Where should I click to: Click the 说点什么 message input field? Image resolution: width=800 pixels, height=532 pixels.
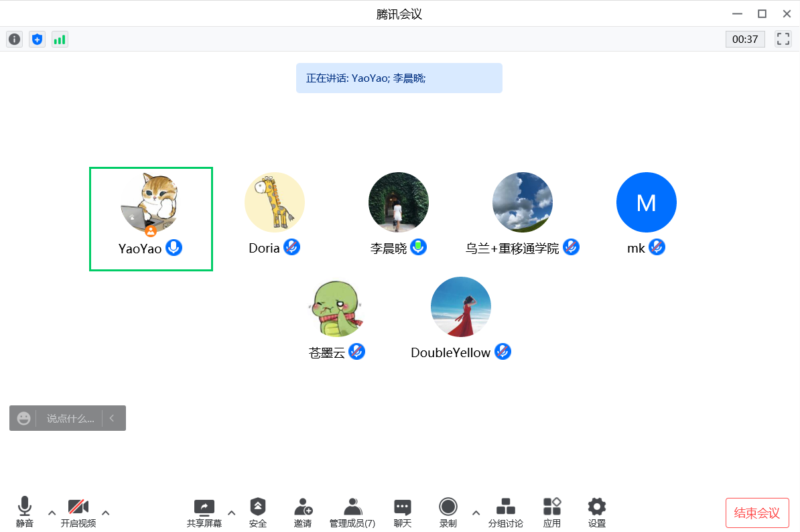click(70, 419)
